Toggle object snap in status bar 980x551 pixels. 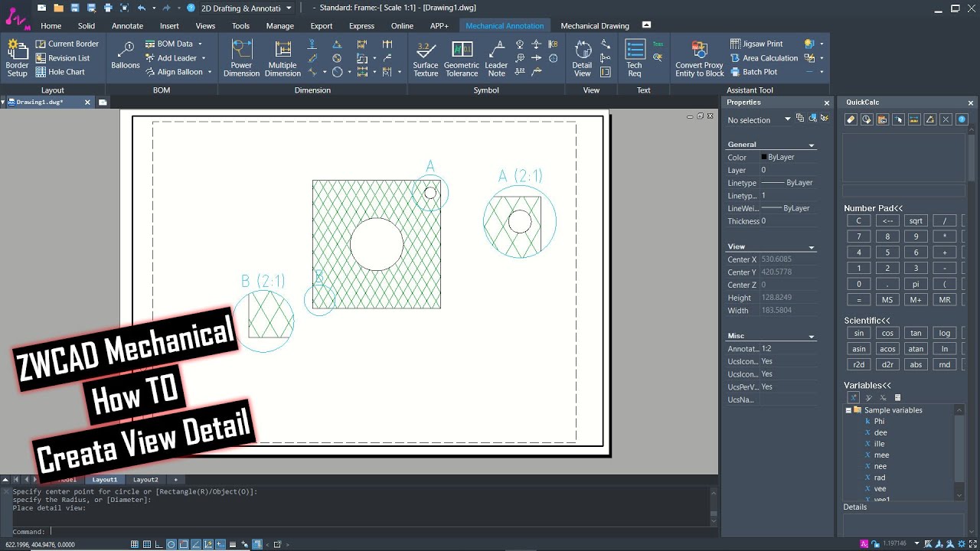coord(184,544)
